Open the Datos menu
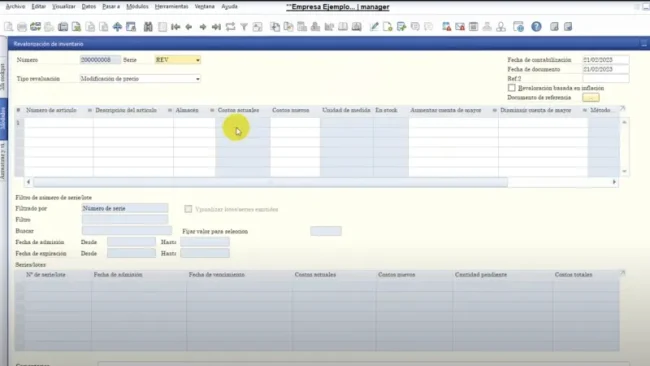The height and width of the screenshot is (366, 650). (89, 7)
